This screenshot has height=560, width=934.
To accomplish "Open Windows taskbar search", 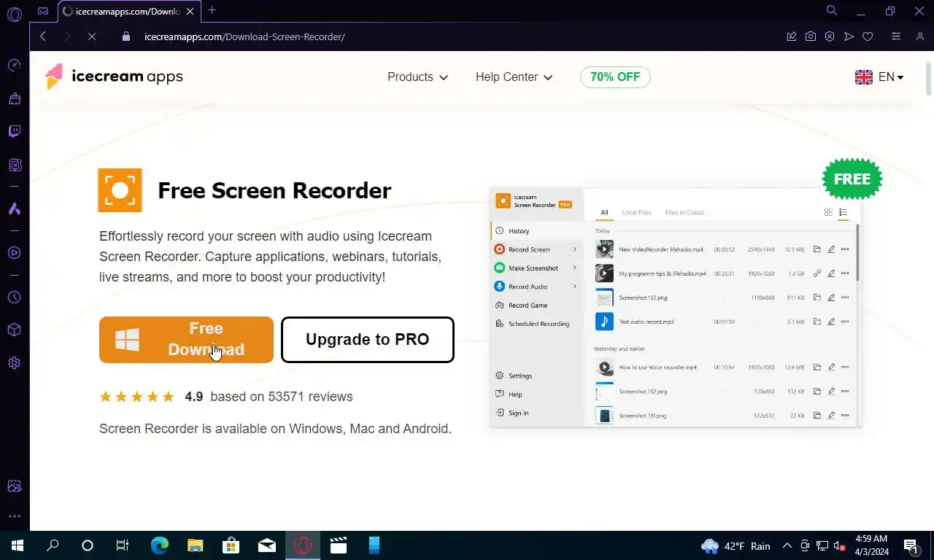I will (x=53, y=545).
